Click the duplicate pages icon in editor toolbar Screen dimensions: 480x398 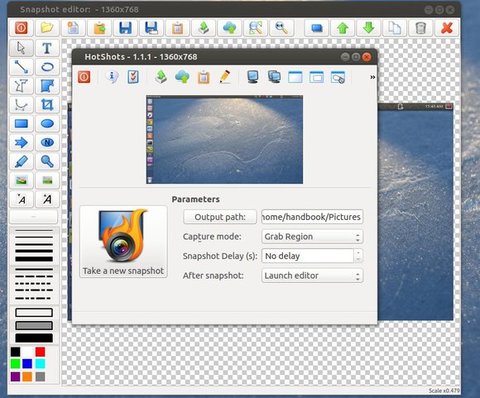point(394,28)
